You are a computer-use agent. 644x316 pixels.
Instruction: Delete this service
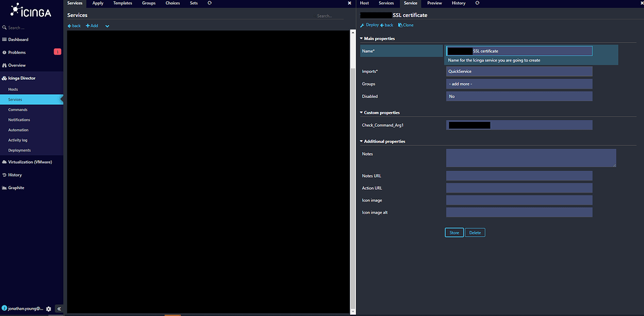(475, 232)
